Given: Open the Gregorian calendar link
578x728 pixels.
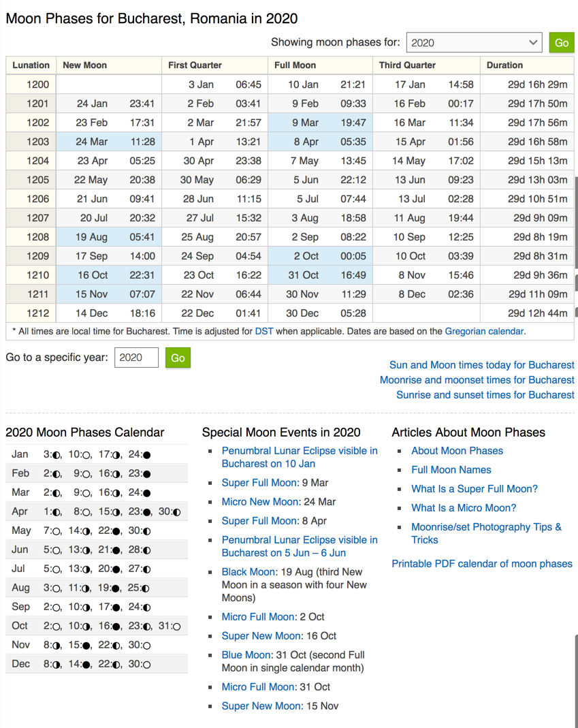Looking at the screenshot, I should pos(483,332).
